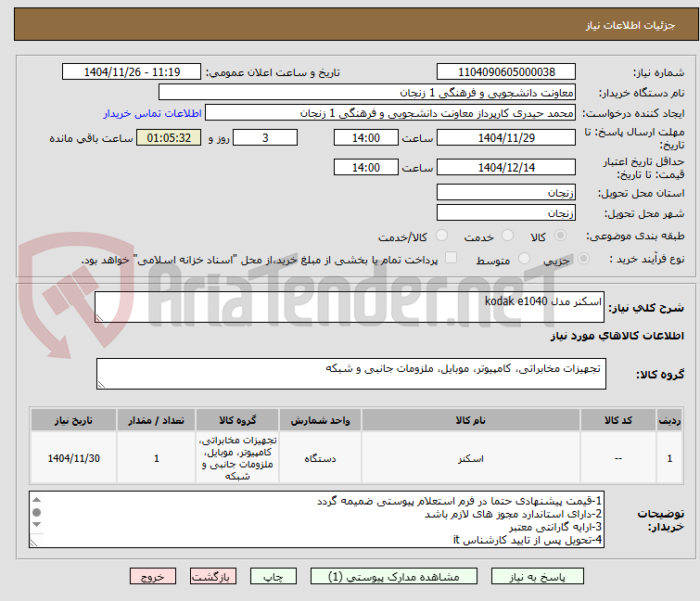Click the تاریخ نیاز column header
700x601 pixels.
point(73,420)
